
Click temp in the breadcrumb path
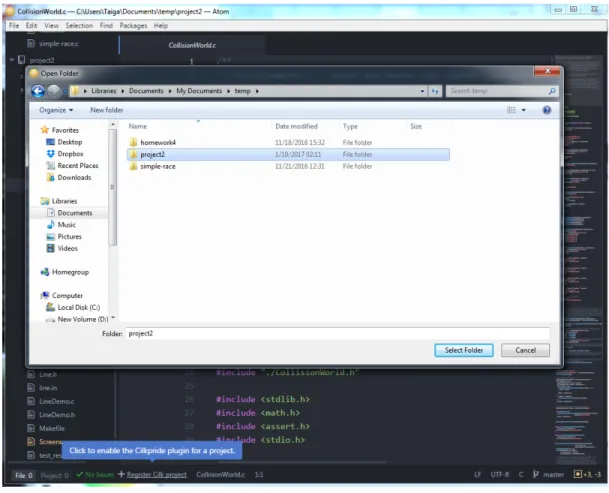242,91
